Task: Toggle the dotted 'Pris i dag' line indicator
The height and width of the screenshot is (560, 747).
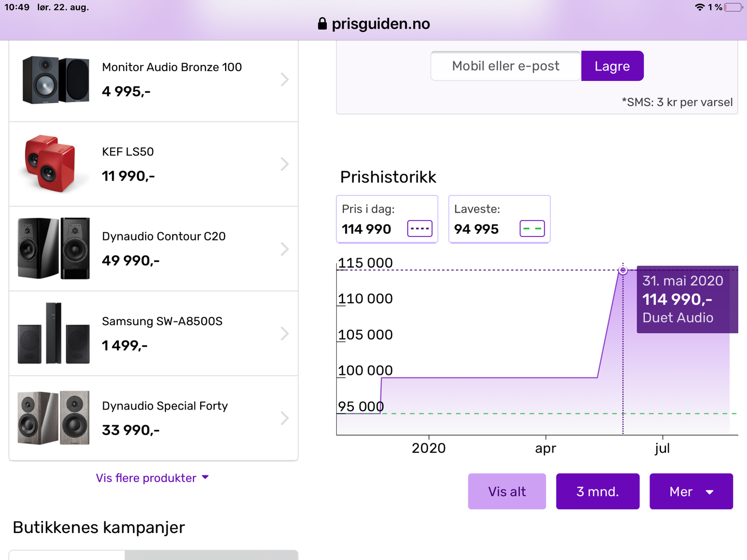Action: point(420,229)
